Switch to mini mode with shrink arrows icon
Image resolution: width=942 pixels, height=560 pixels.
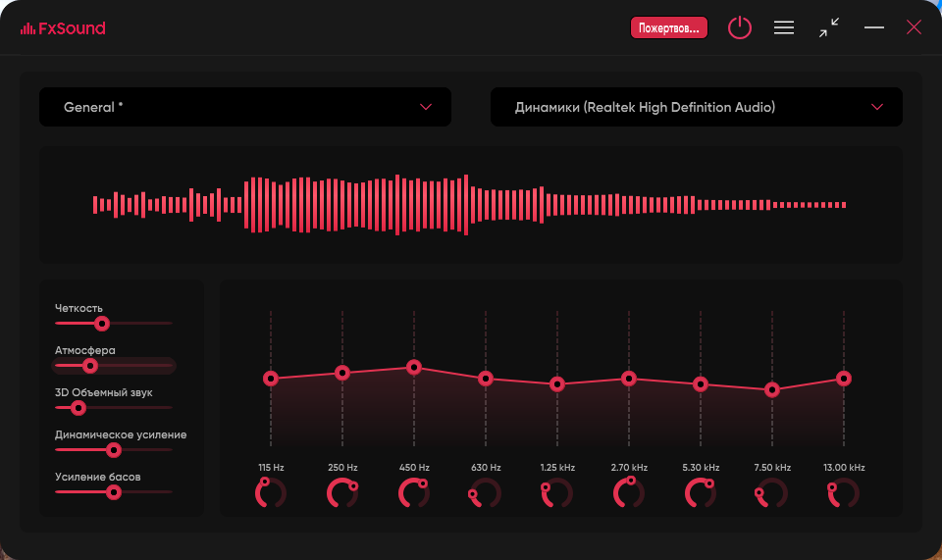point(828,27)
